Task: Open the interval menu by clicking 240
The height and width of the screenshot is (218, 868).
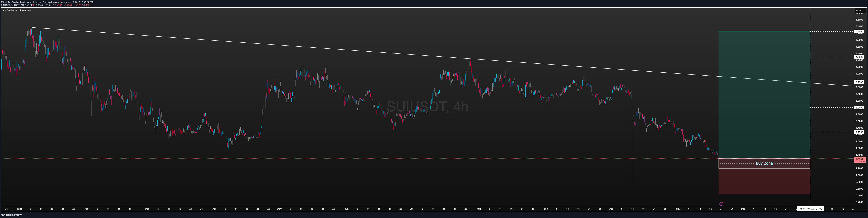Action: 23,5
